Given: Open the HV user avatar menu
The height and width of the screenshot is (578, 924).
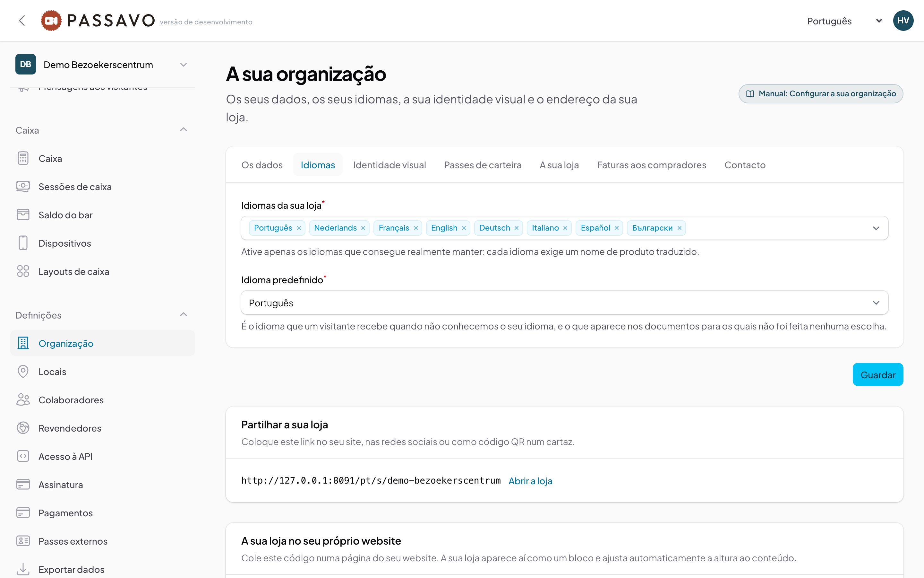Looking at the screenshot, I should (x=903, y=21).
